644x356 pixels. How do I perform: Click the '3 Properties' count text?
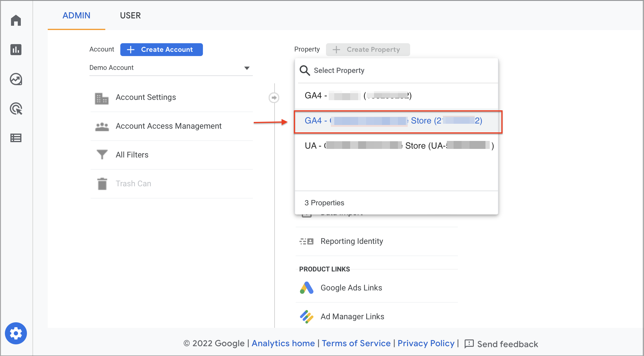(324, 203)
